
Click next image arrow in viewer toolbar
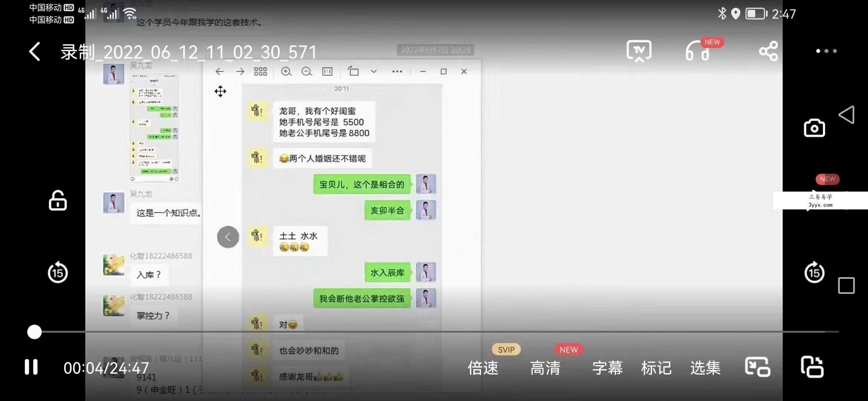[240, 71]
